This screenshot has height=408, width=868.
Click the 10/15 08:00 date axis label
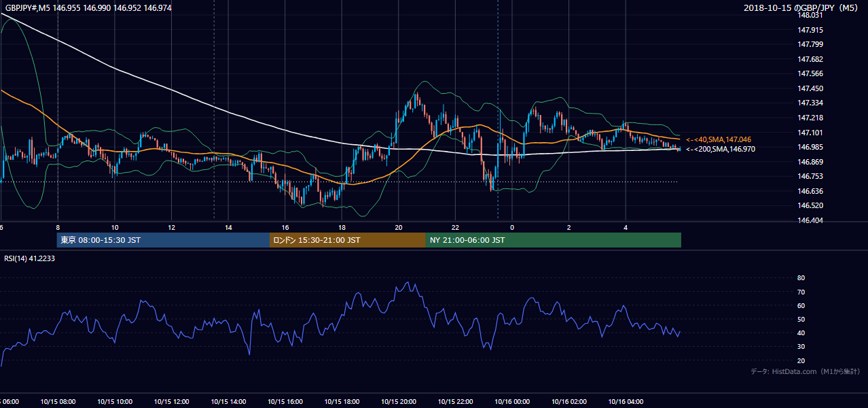pyautogui.click(x=58, y=401)
